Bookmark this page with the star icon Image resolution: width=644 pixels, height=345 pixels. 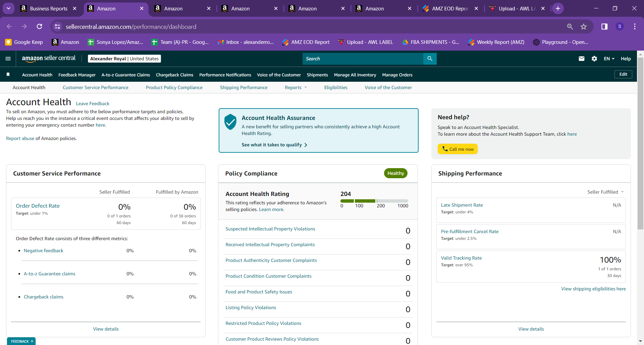584,26
